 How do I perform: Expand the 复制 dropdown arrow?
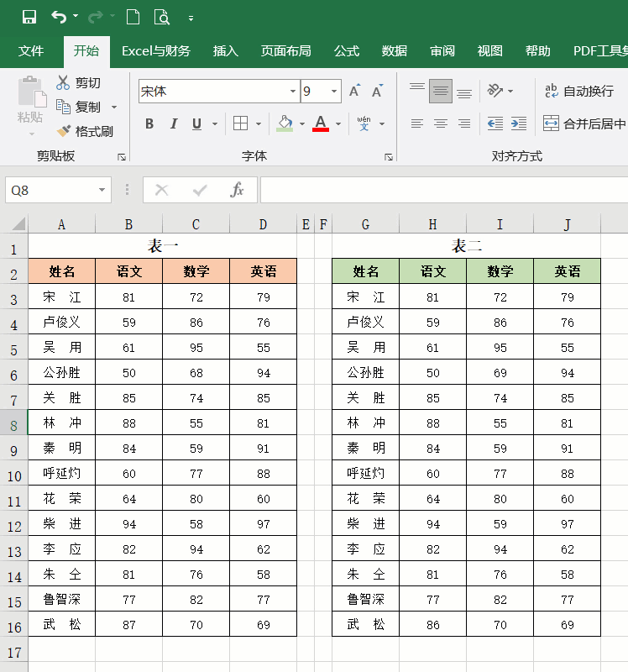click(114, 107)
